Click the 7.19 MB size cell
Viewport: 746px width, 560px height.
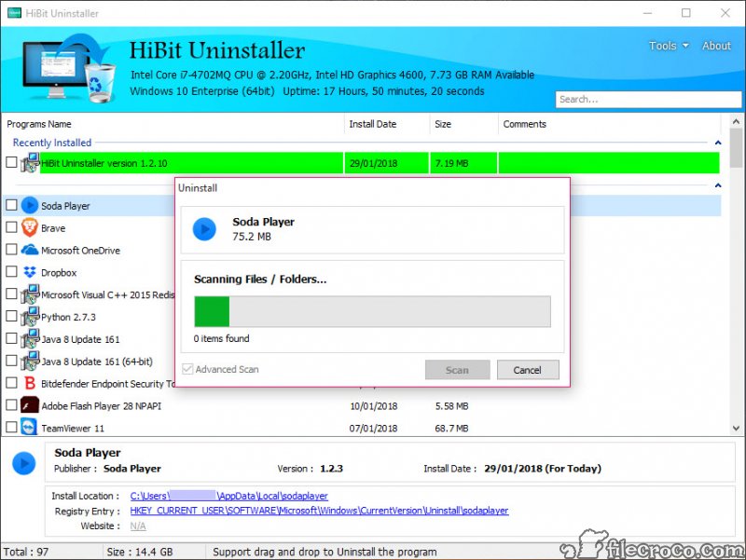451,163
